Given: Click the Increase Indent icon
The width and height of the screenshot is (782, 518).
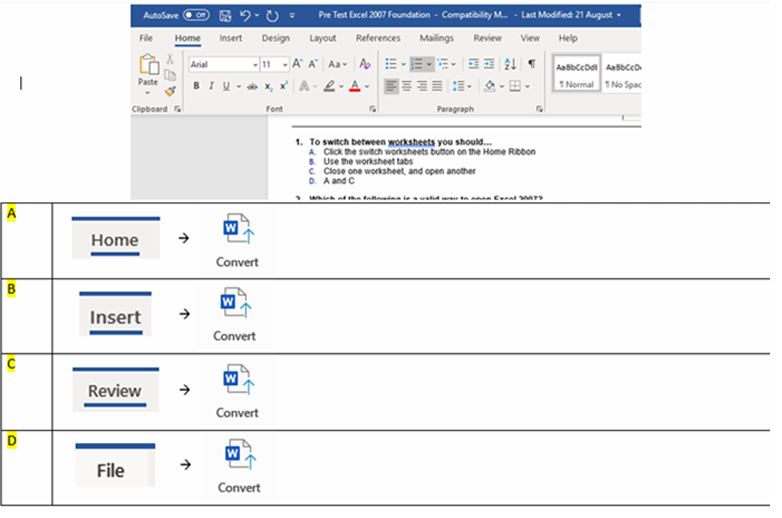Looking at the screenshot, I should pyautogui.click(x=489, y=64).
